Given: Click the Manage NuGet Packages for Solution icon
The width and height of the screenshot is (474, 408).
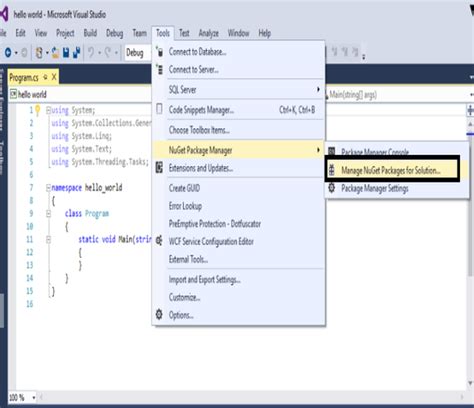Looking at the screenshot, I should pyautogui.click(x=332, y=170).
